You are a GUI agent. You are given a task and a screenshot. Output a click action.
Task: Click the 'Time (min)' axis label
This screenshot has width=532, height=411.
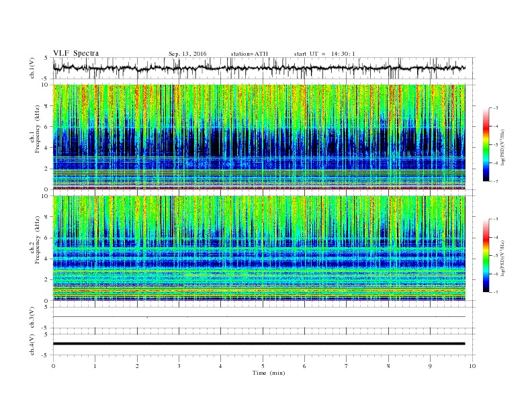tap(269, 373)
